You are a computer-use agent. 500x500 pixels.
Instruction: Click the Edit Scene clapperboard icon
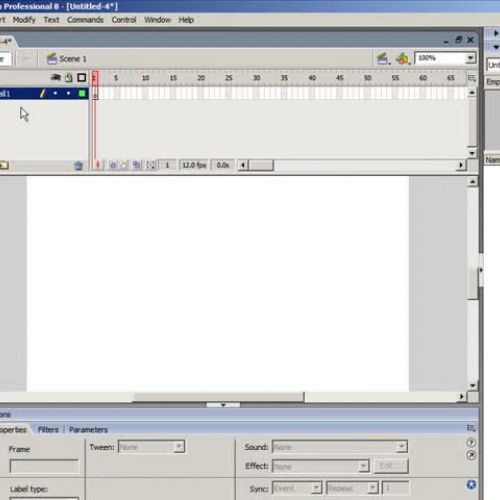[383, 59]
